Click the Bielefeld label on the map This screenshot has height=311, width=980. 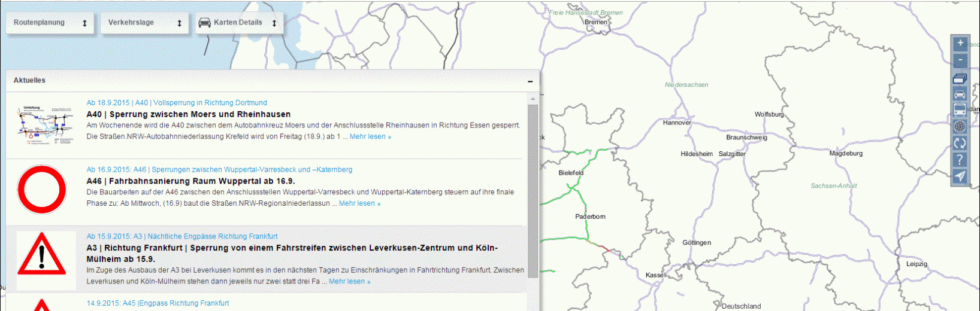(x=571, y=173)
